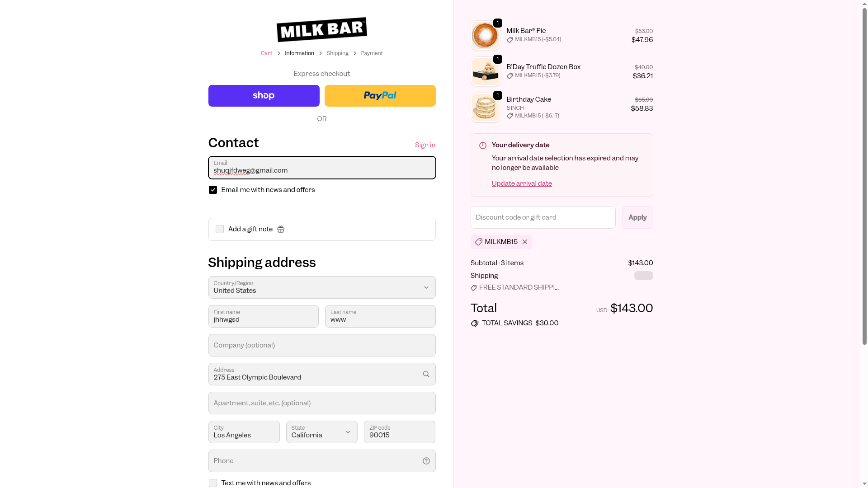Click the Shipping breadcrumb step
This screenshot has height=488, width=868.
(x=337, y=53)
